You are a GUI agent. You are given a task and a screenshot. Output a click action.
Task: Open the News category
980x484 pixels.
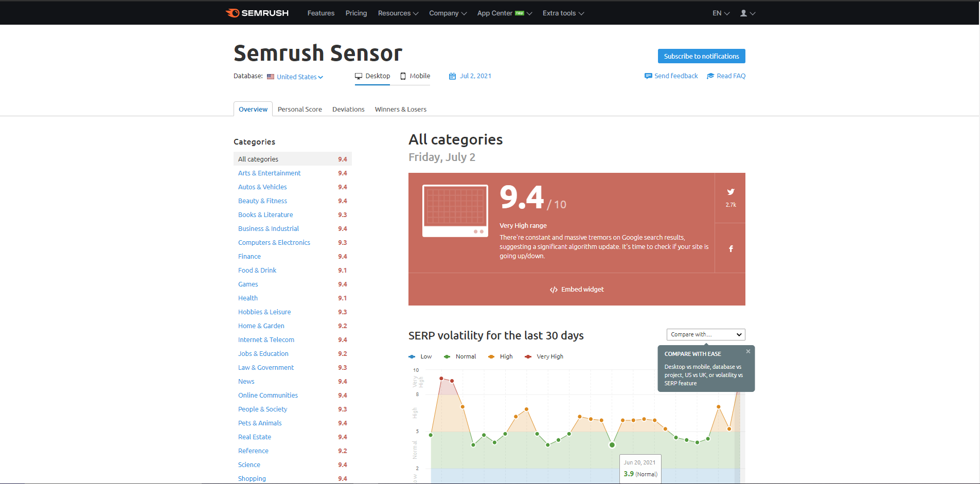tap(246, 382)
